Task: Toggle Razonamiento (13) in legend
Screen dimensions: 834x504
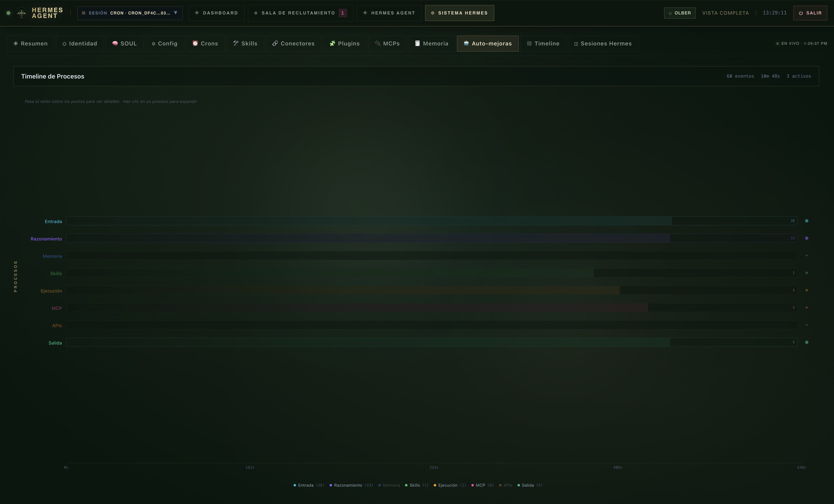Action: 351,485
